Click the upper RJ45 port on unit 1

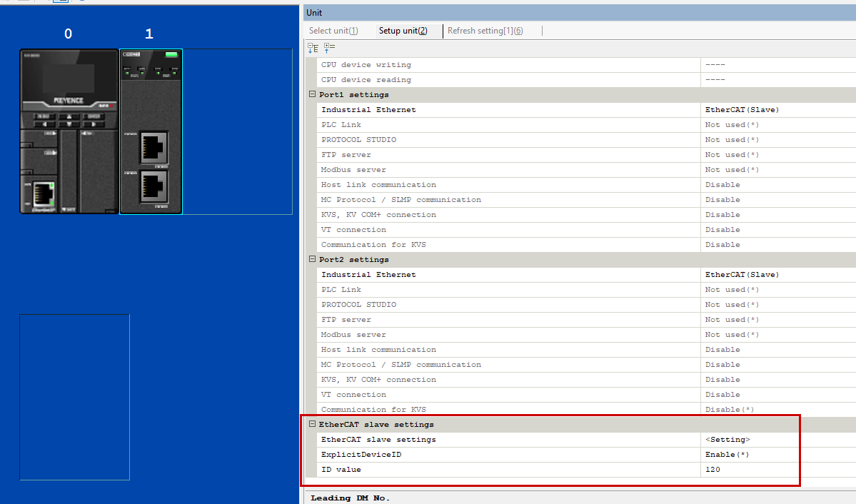click(153, 147)
